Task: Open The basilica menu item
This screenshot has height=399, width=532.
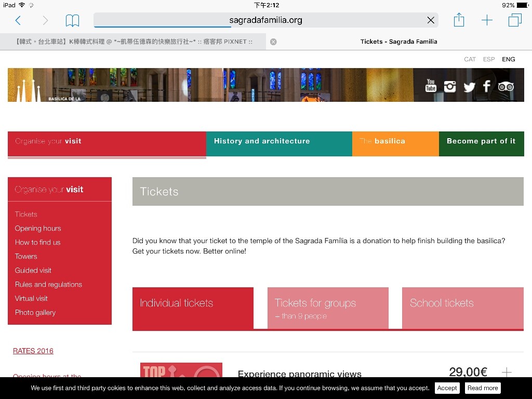Action: click(x=395, y=144)
